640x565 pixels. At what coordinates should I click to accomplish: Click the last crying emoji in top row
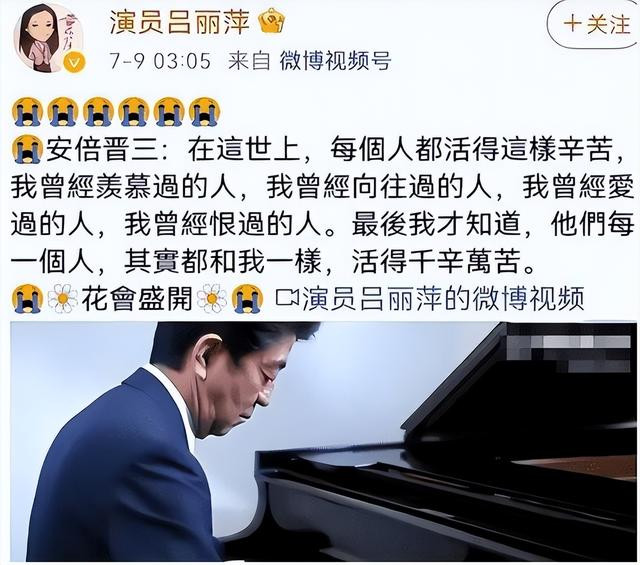[205, 111]
